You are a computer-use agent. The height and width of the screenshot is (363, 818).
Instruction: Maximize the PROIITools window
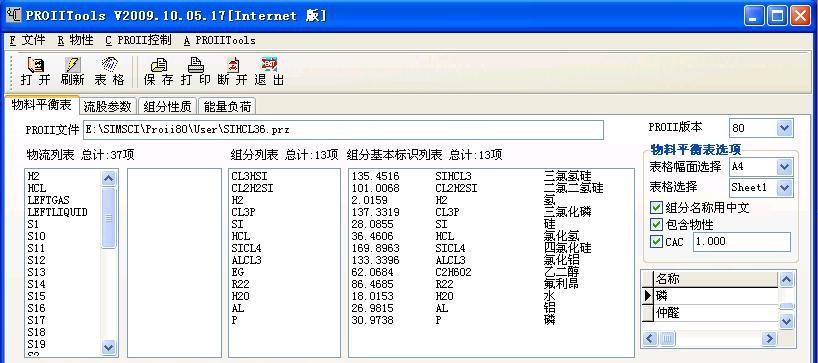777,16
